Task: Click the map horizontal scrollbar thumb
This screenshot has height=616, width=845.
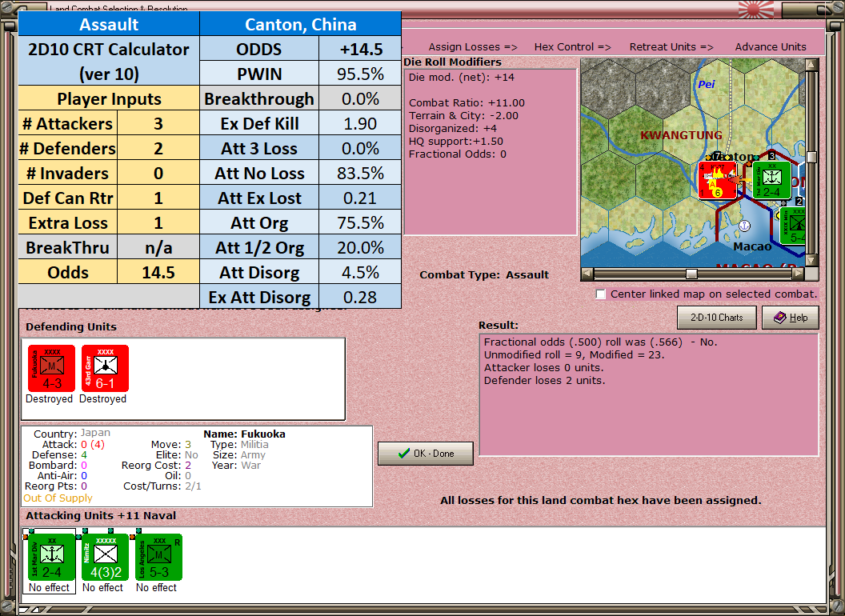Action: pyautogui.click(x=691, y=274)
